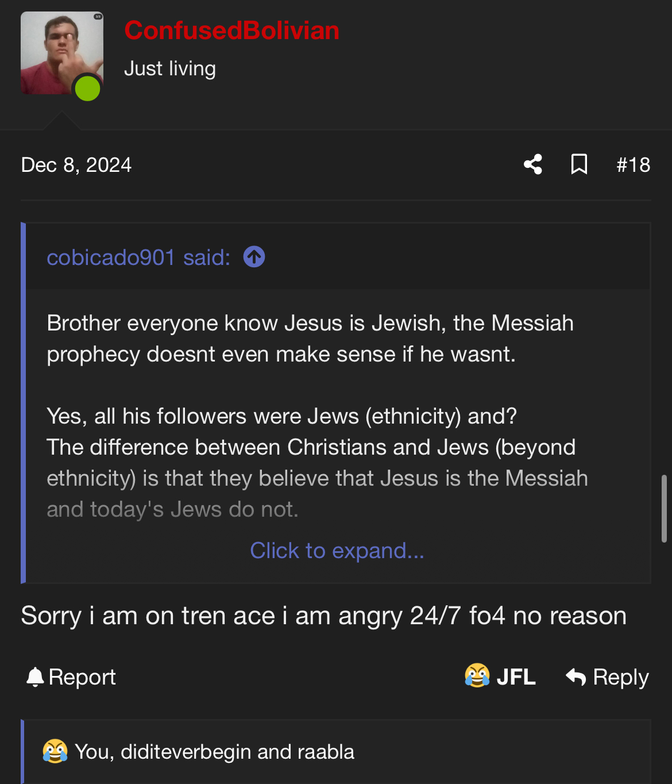The height and width of the screenshot is (784, 672).
Task: Click the 'Brother everyone know Jesus' quoted paragraph
Action: tap(310, 339)
